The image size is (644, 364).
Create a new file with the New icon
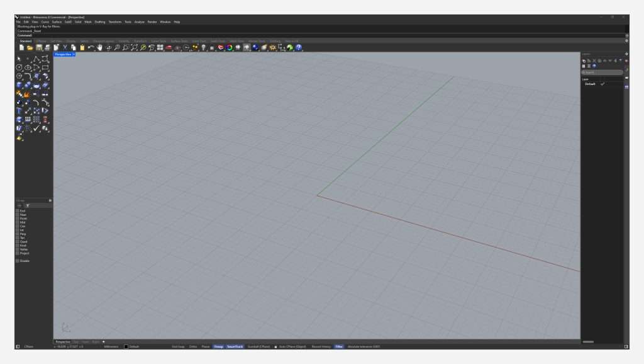tap(21, 48)
